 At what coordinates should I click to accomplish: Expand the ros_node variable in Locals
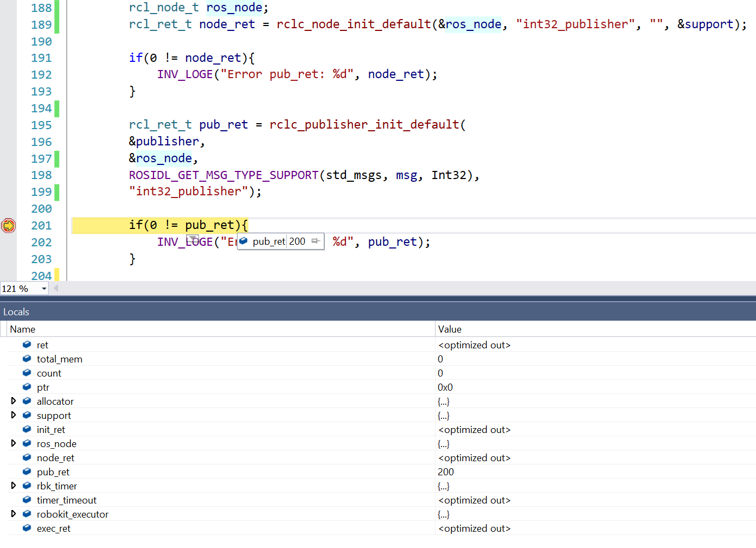(14, 443)
